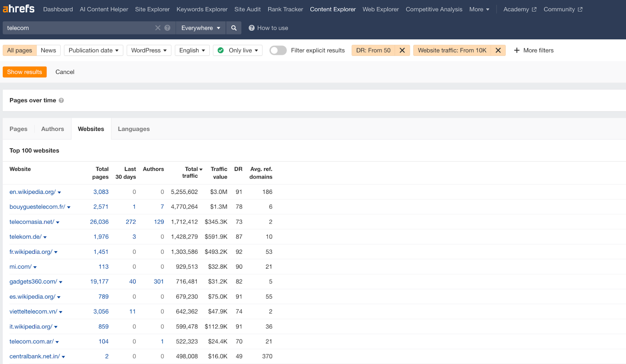
Task: Go to Site Explorer
Action: pyautogui.click(x=152, y=9)
